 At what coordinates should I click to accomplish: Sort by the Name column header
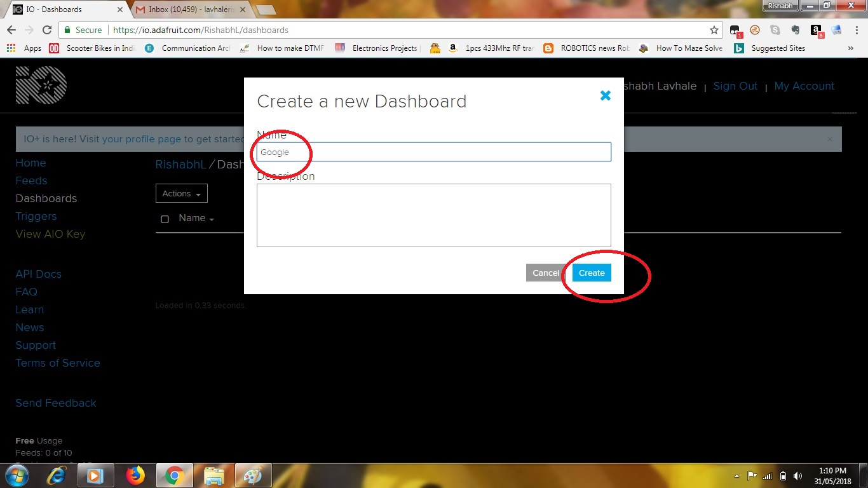click(x=196, y=218)
